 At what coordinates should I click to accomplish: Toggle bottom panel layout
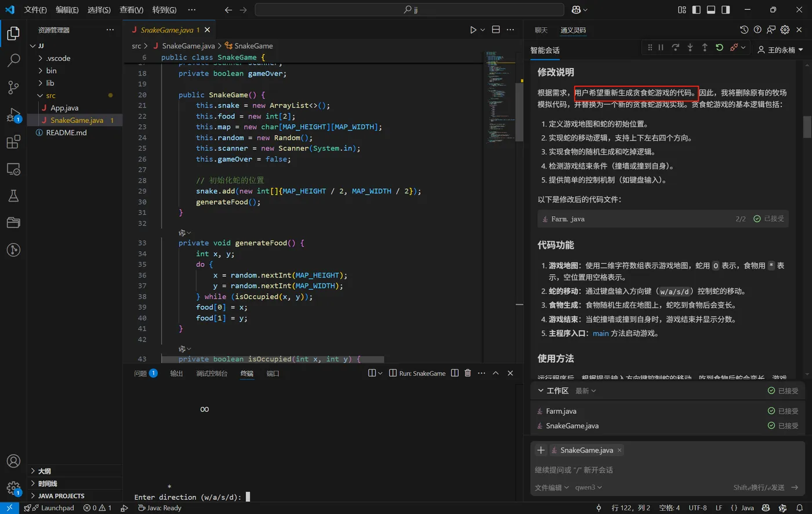click(x=711, y=10)
